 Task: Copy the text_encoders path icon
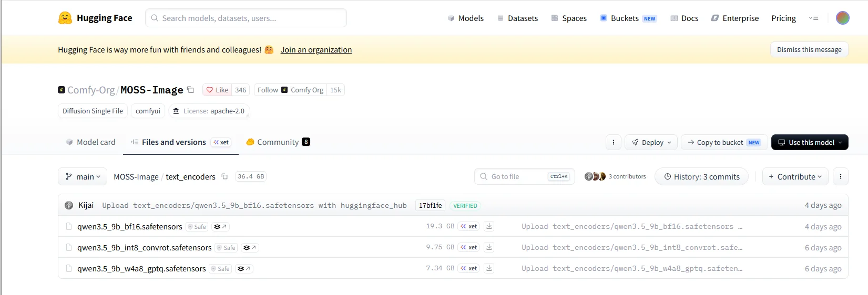(224, 176)
